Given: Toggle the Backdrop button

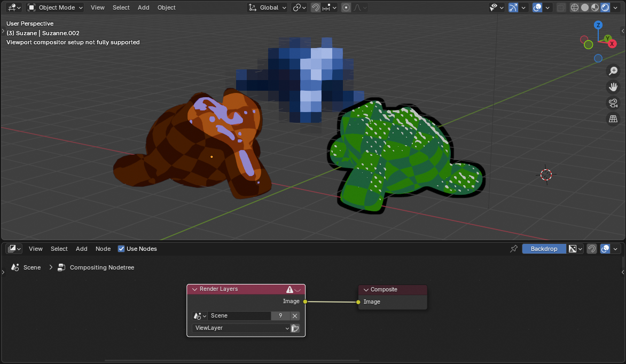Looking at the screenshot, I should (x=544, y=249).
